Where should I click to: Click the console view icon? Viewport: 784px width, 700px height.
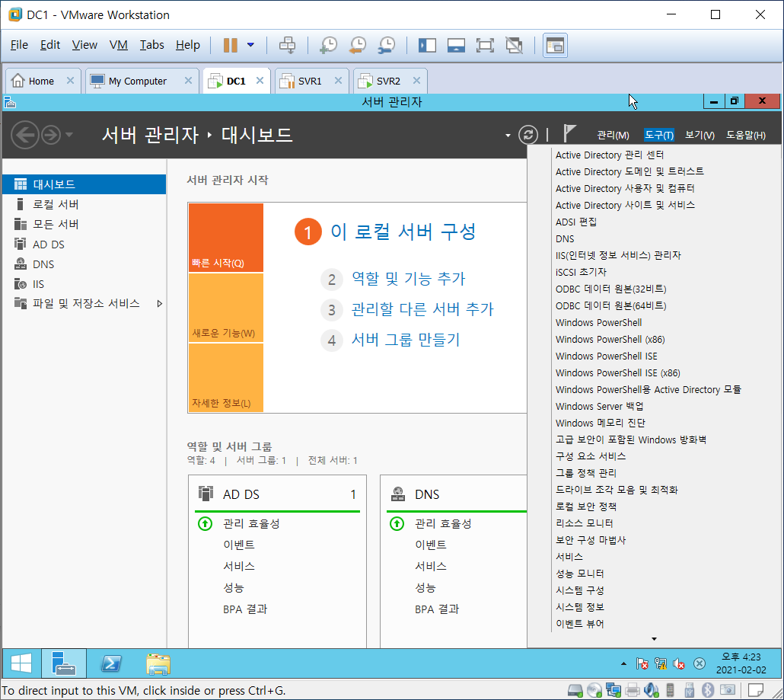click(555, 46)
